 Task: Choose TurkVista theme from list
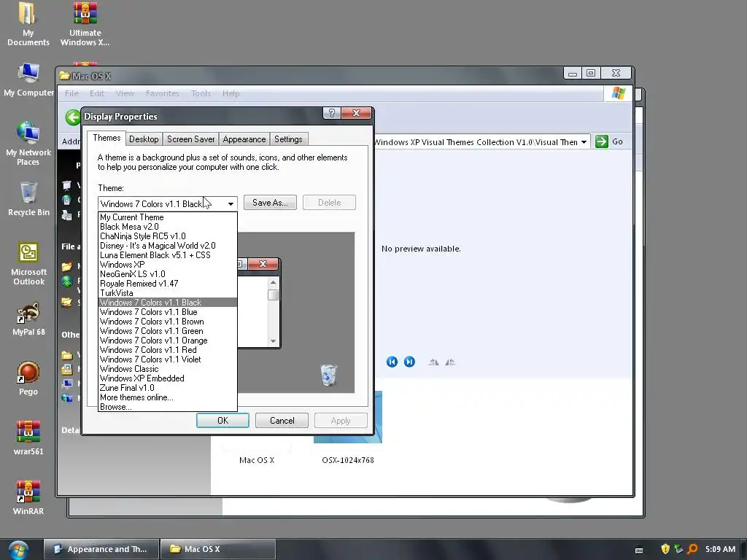coord(168,293)
